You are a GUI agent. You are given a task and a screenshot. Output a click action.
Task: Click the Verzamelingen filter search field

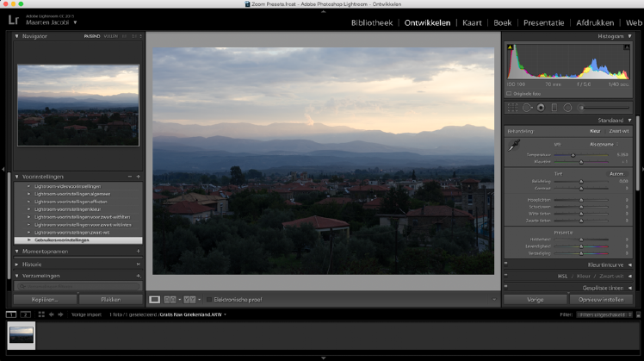pyautogui.click(x=78, y=286)
